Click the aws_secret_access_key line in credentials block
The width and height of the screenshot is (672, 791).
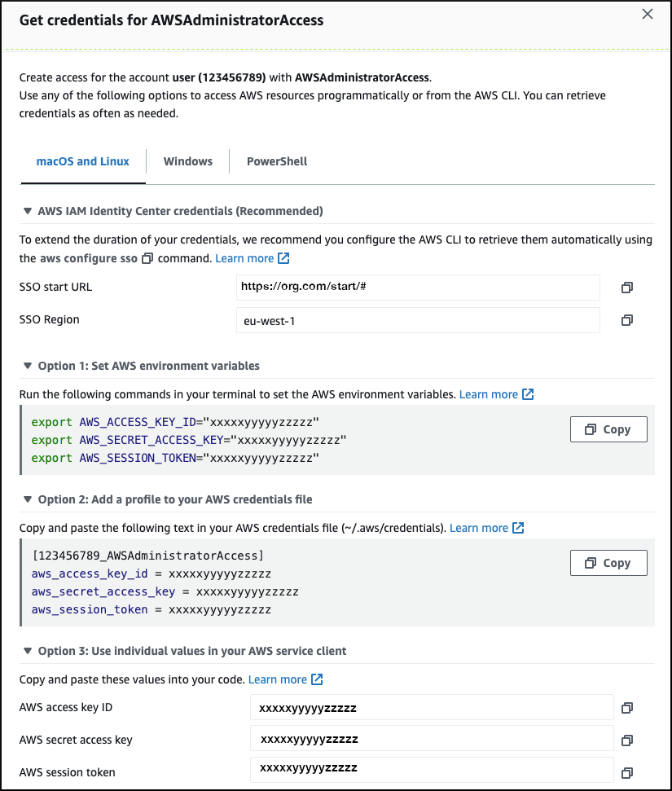pos(165,591)
